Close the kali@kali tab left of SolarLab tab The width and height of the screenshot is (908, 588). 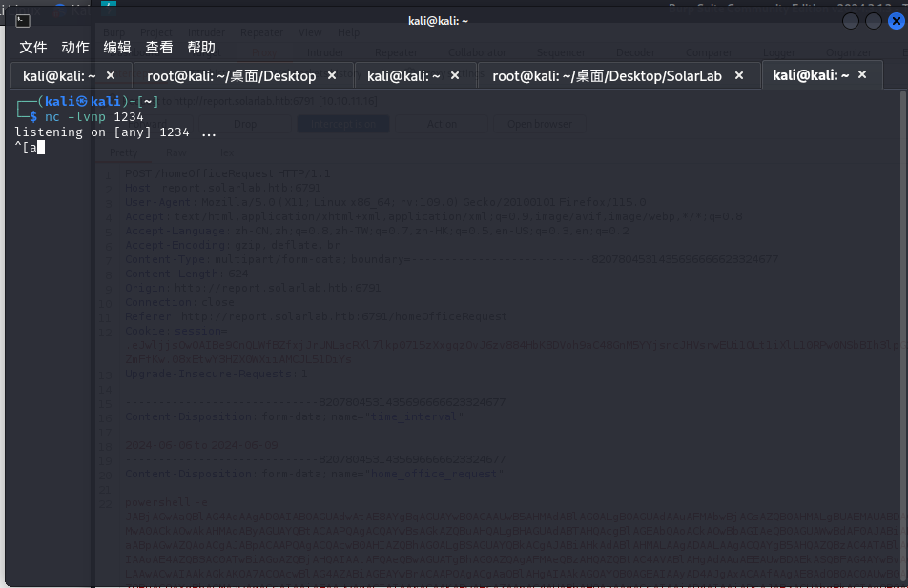coord(455,75)
